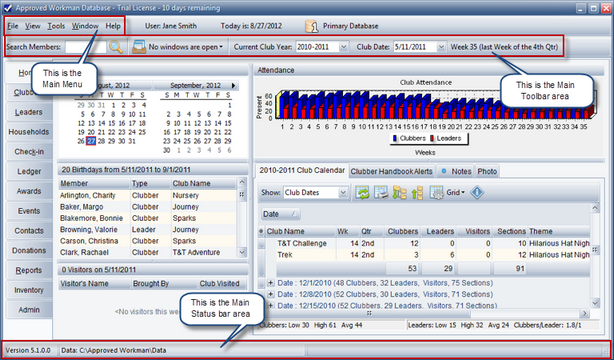614x360 pixels.
Task: Open the Households sidebar section
Action: tap(29, 132)
